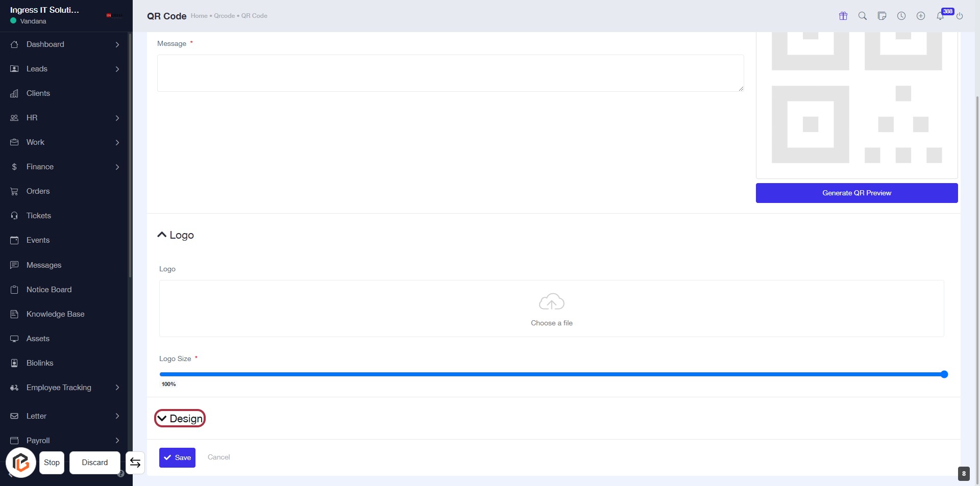Open the sticky notes icon
Viewport: 980px width, 486px height.
[882, 16]
